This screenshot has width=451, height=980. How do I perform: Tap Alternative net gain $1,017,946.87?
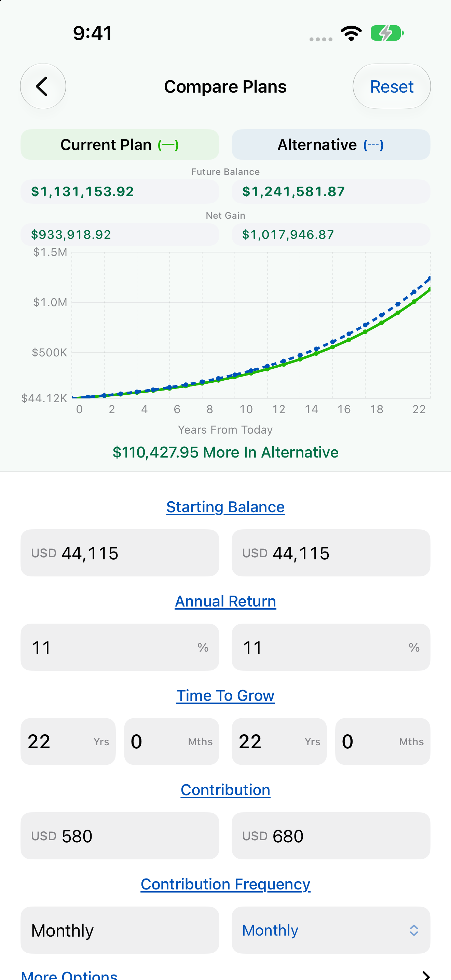331,234
